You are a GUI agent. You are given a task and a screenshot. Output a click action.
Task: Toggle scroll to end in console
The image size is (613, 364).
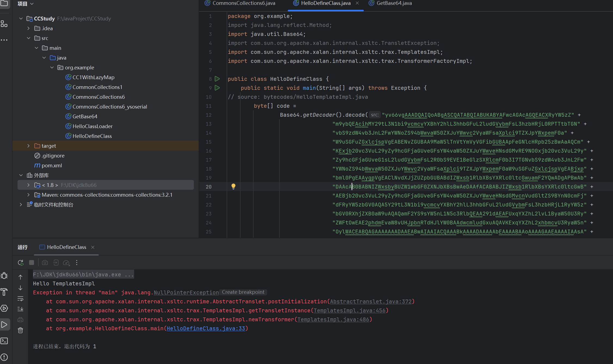point(20,309)
